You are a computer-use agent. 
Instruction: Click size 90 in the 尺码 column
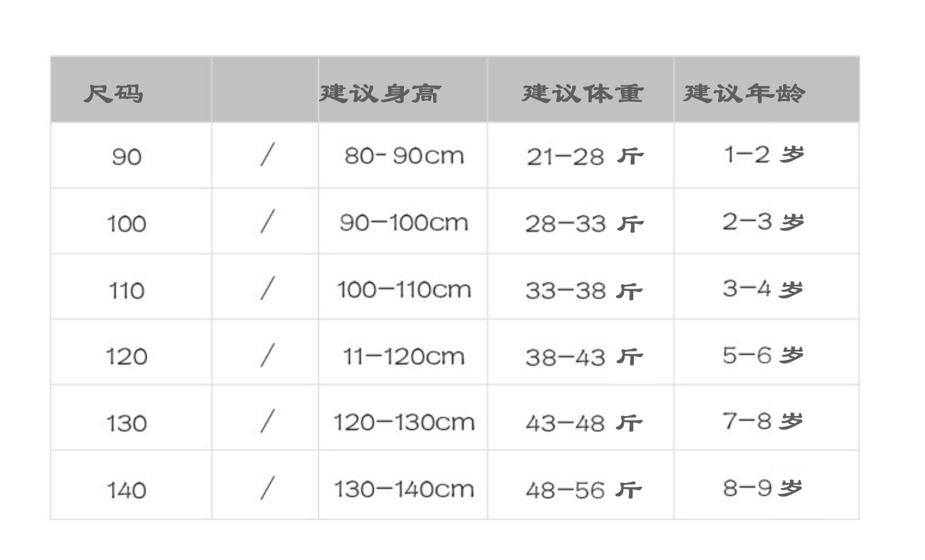tap(127, 156)
